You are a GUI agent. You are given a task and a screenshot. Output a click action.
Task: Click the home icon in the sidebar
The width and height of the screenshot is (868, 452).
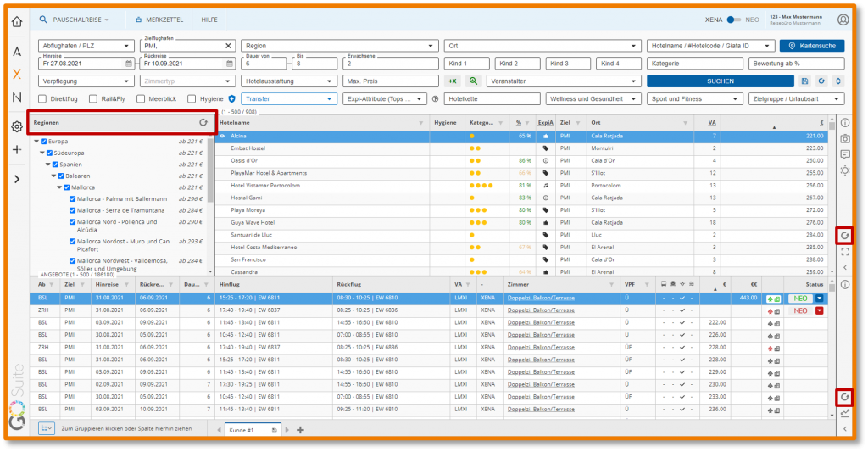[16, 21]
